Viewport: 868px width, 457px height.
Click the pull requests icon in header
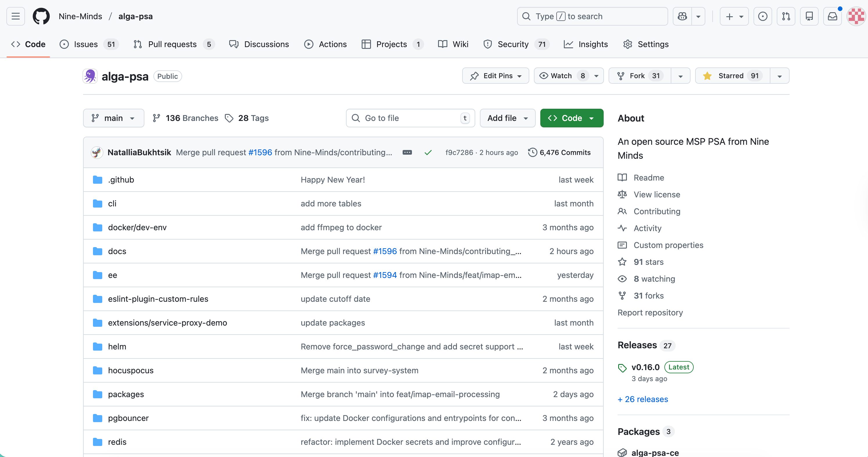pos(786,16)
